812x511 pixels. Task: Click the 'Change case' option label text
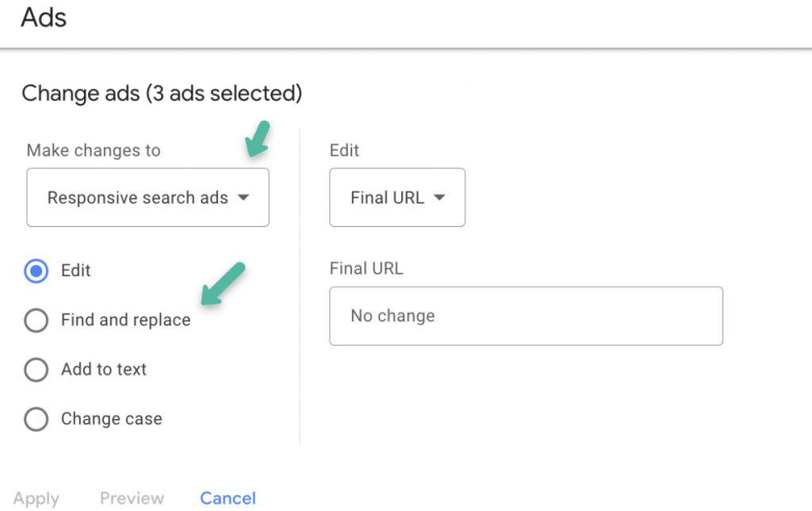click(111, 419)
